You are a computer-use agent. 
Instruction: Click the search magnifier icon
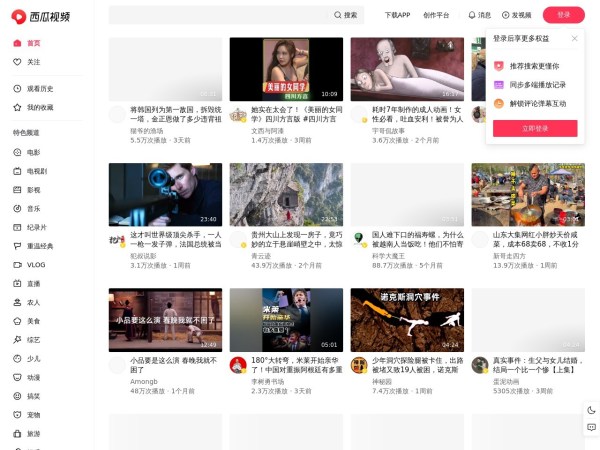click(338, 15)
